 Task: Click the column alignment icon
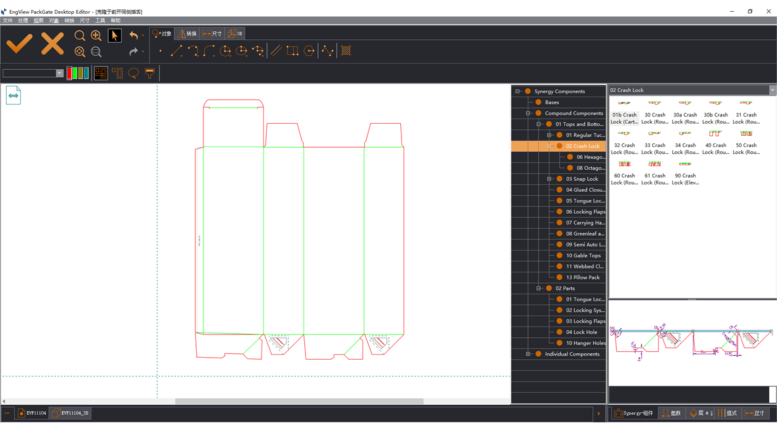(117, 73)
